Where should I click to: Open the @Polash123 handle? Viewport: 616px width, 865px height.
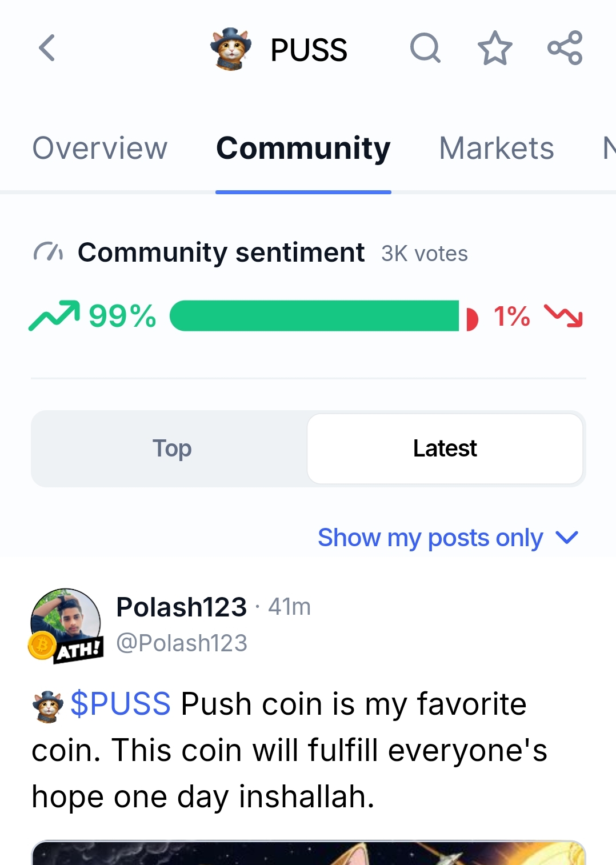tap(182, 643)
